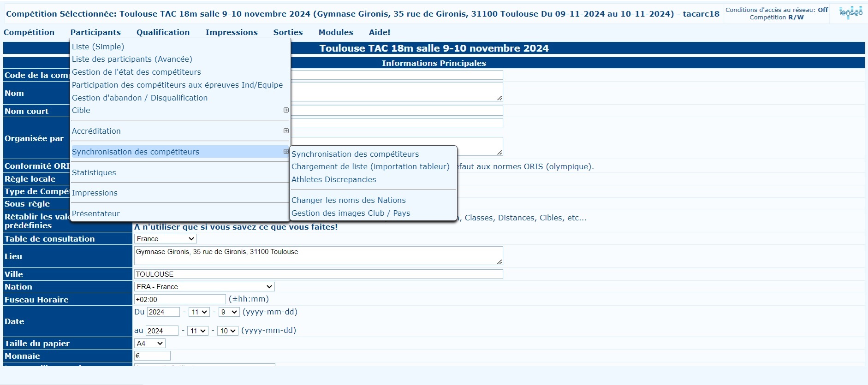This screenshot has width=868, height=385.
Task: Select Gestion d'abandon / Disqualification
Action: pyautogui.click(x=140, y=98)
